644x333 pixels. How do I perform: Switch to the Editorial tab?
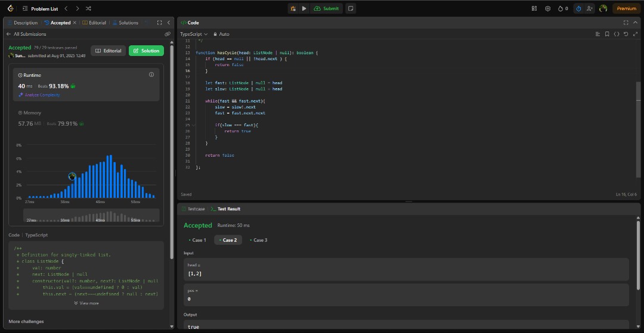click(x=94, y=23)
